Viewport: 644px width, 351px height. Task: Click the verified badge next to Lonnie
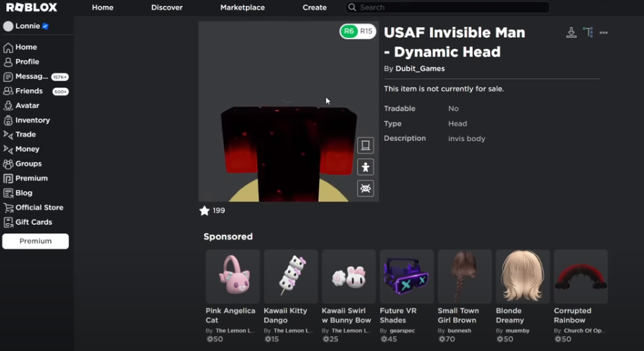point(45,26)
